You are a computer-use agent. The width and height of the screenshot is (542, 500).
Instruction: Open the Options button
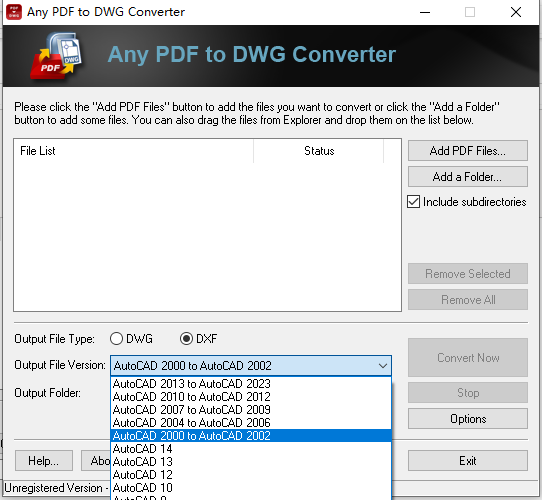click(x=468, y=419)
